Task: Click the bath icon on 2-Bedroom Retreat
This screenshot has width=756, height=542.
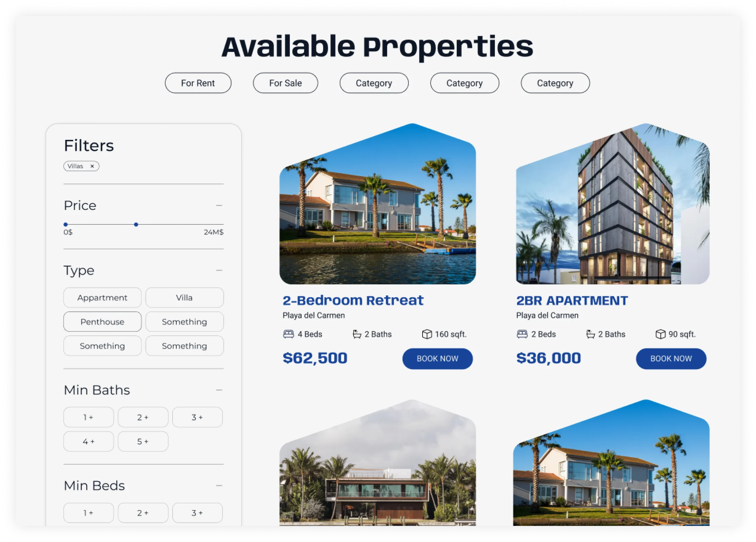Action: [356, 334]
